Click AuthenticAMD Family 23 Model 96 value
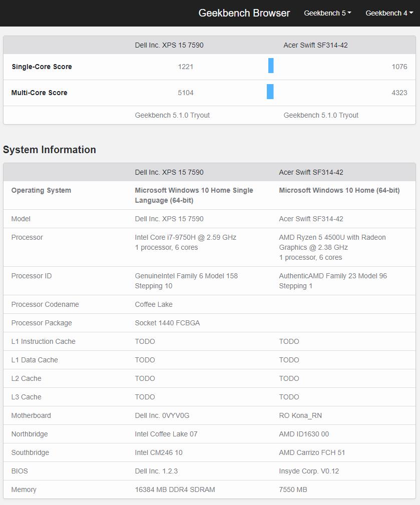Viewport: 420px width, 505px height. (333, 281)
